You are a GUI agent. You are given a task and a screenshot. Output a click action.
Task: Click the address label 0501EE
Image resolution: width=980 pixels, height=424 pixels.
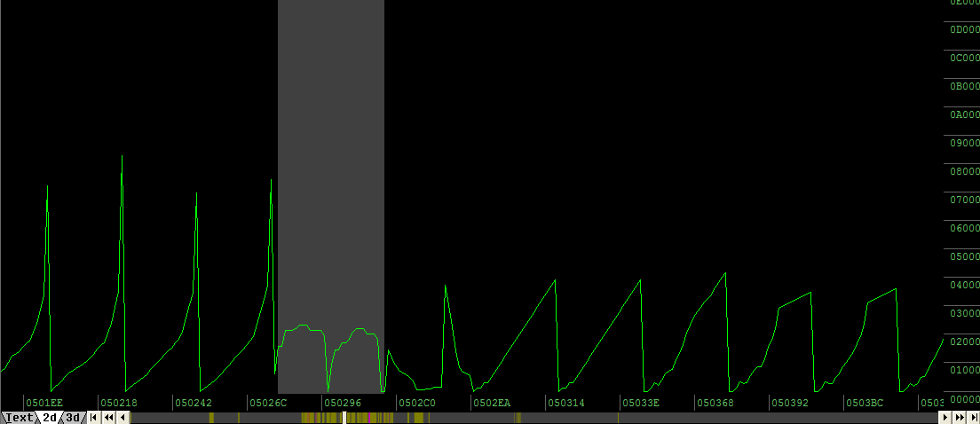point(44,403)
